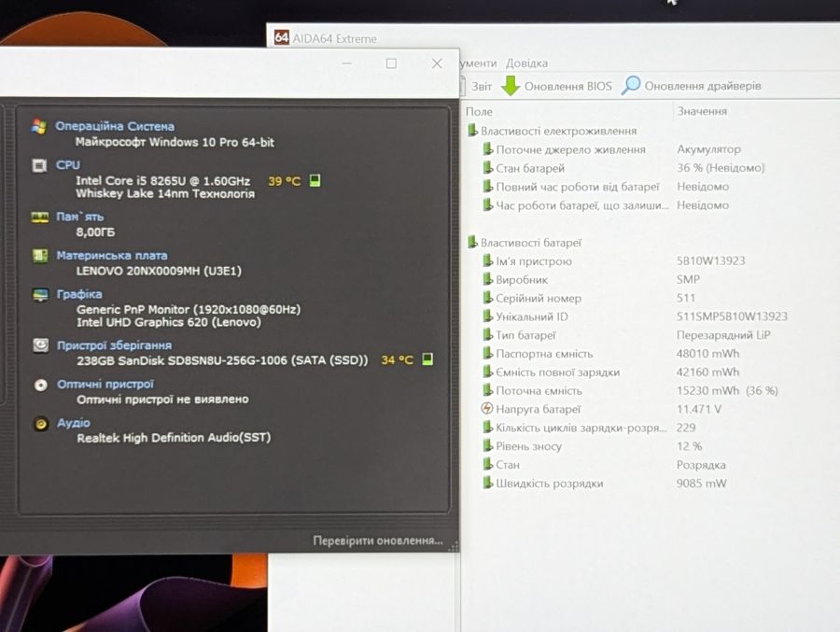
Task: Select LENOVO 20NX0009MH (U3E1) text
Action: point(159,271)
